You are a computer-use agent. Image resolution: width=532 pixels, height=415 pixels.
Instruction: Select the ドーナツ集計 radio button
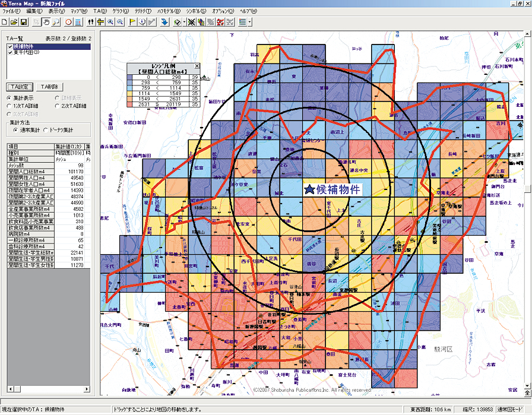point(45,130)
